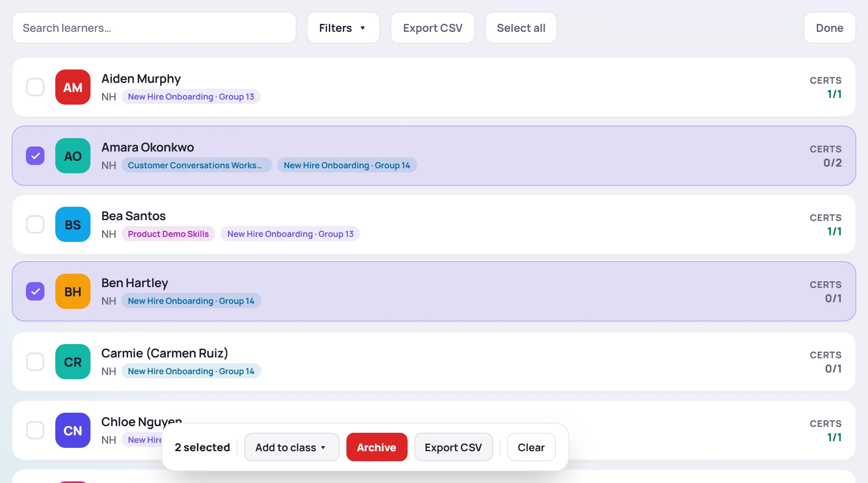Click the Carmie (Carmen Ruiz) name
Image resolution: width=868 pixels, height=483 pixels.
pyautogui.click(x=165, y=353)
